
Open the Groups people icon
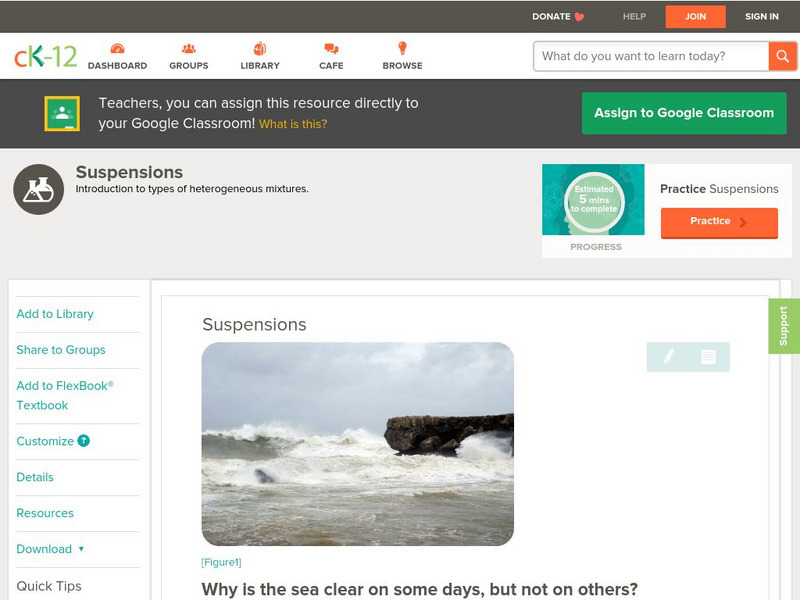pyautogui.click(x=189, y=48)
